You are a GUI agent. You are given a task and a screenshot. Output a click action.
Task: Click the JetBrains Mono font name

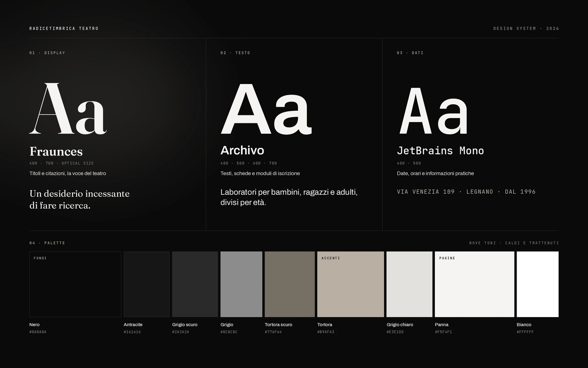440,151
